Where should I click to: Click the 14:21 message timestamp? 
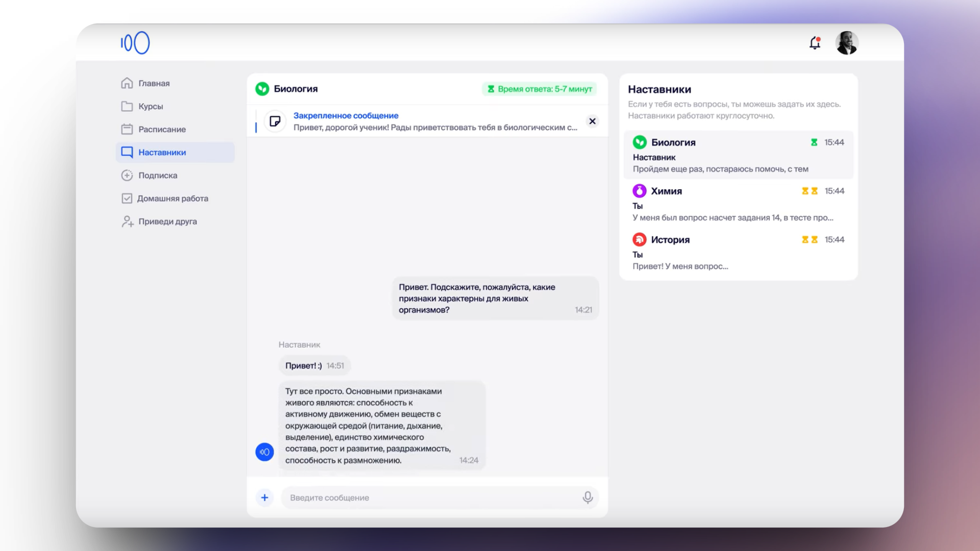[x=583, y=310]
